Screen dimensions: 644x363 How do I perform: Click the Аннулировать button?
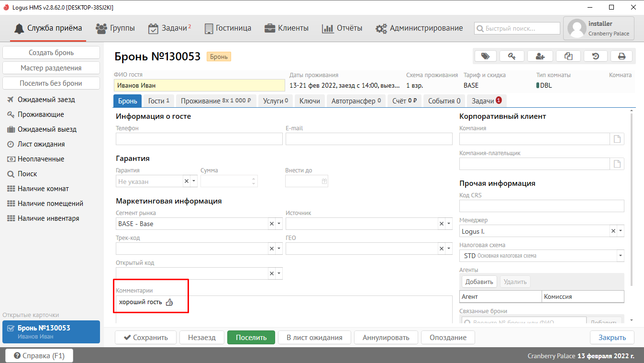386,337
